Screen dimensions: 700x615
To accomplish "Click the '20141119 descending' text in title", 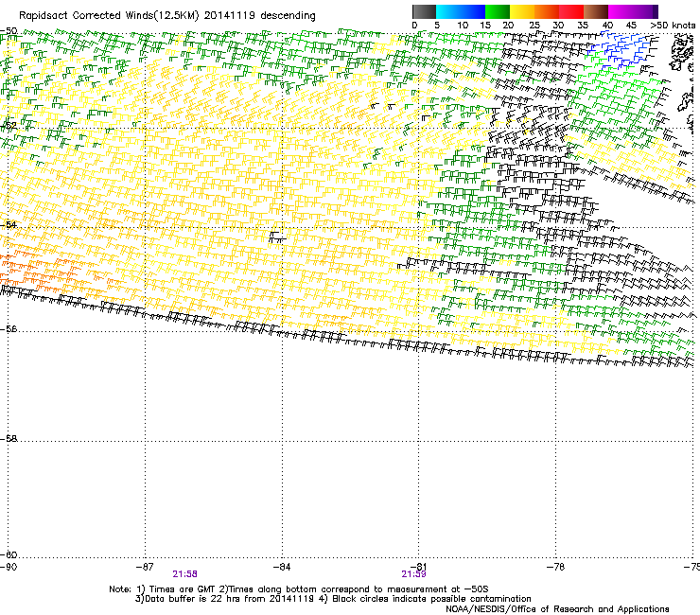I will (x=260, y=16).
